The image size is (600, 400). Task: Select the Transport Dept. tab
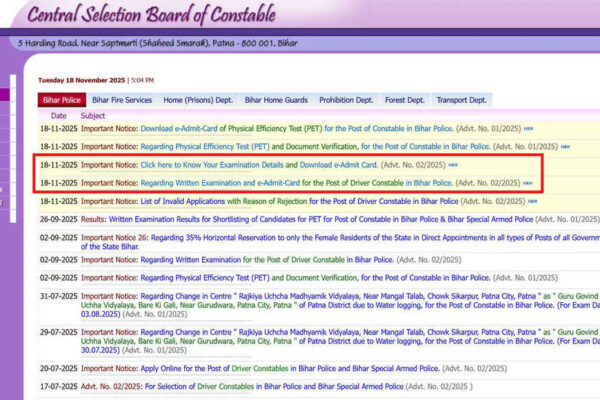[462, 100]
